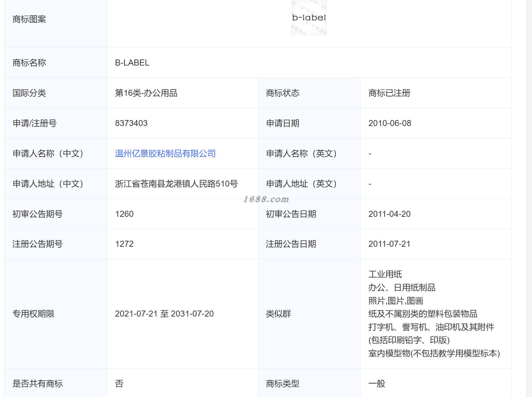Viewport: 532px width, 397px height.
Task: Select similar group entry 照片,图片,图画
Action: click(x=396, y=301)
